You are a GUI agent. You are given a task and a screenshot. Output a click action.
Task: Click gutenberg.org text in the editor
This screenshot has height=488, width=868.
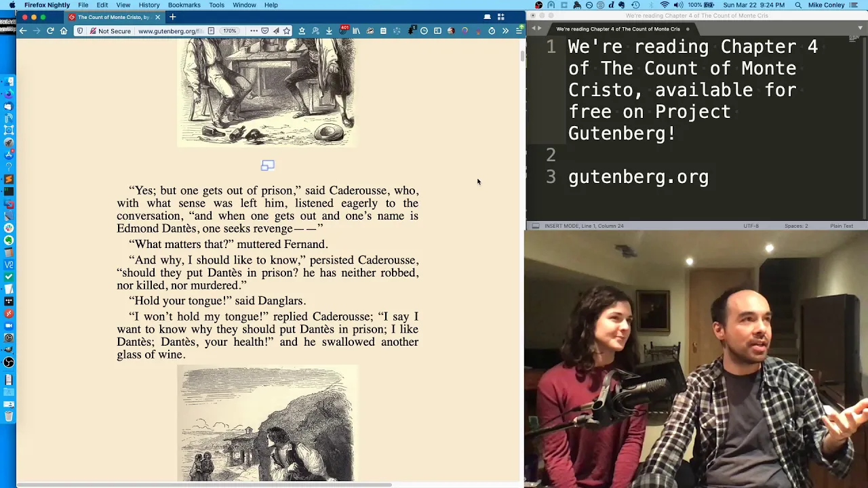pyautogui.click(x=638, y=177)
